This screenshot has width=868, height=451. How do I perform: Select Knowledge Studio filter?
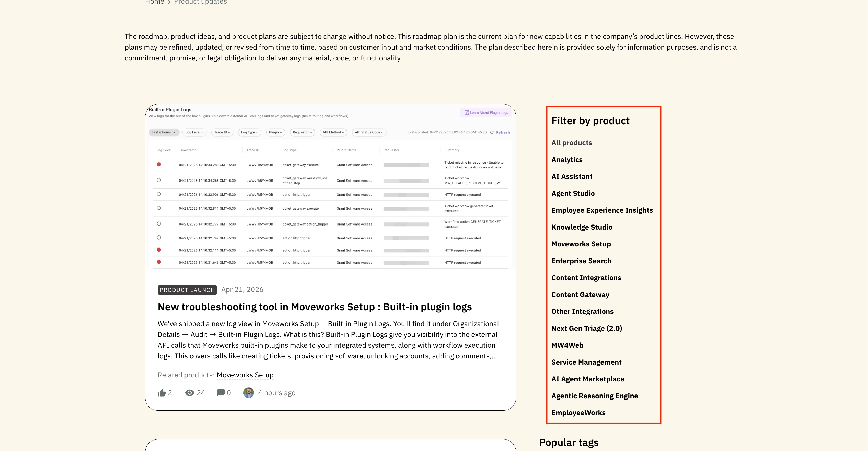582,227
